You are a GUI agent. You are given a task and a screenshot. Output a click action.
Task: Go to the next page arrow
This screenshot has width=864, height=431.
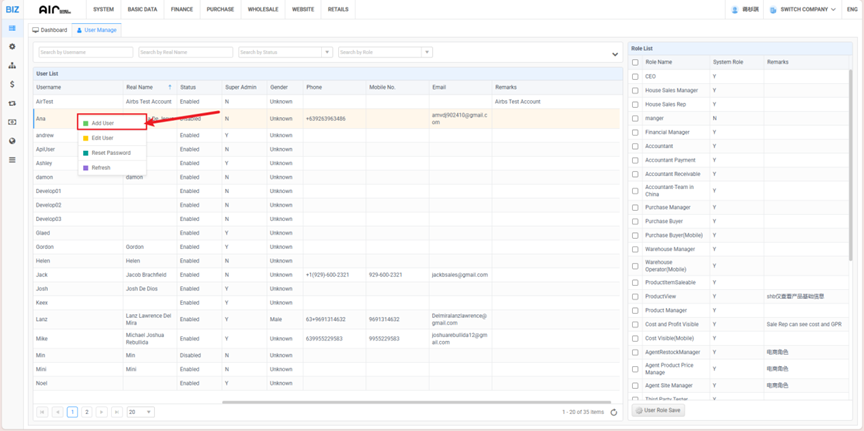[x=102, y=412]
